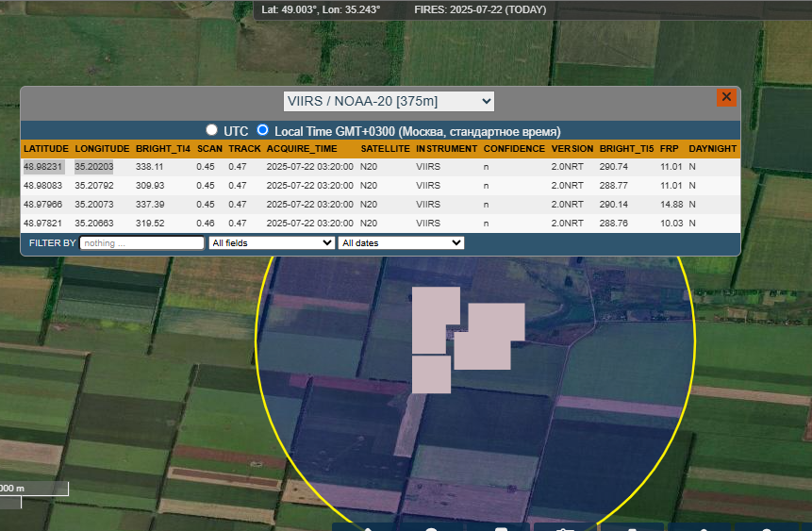The image size is (812, 531).
Task: Select the Local Time GMT+0300 radio button
Action: pyautogui.click(x=262, y=130)
